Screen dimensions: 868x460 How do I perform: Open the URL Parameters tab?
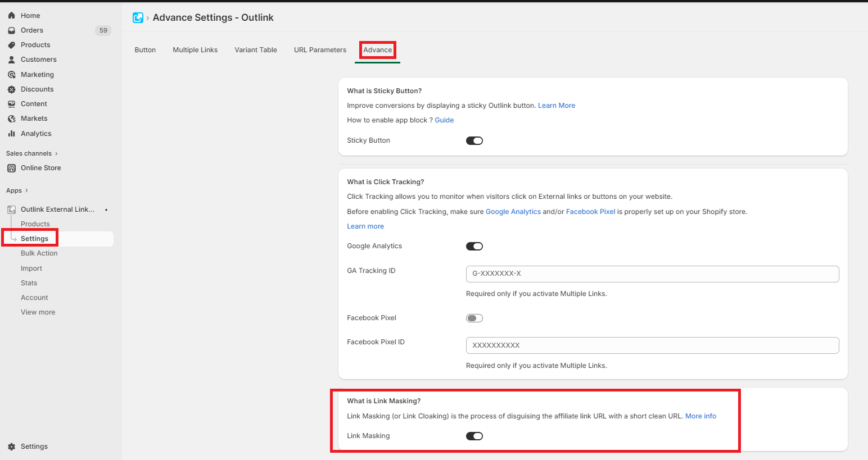(320, 50)
